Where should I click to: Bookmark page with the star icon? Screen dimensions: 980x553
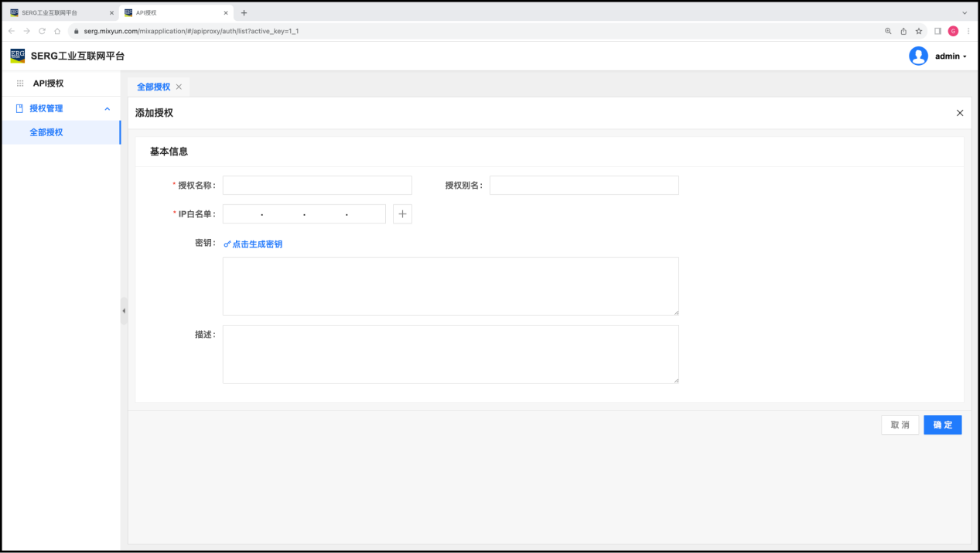click(919, 31)
